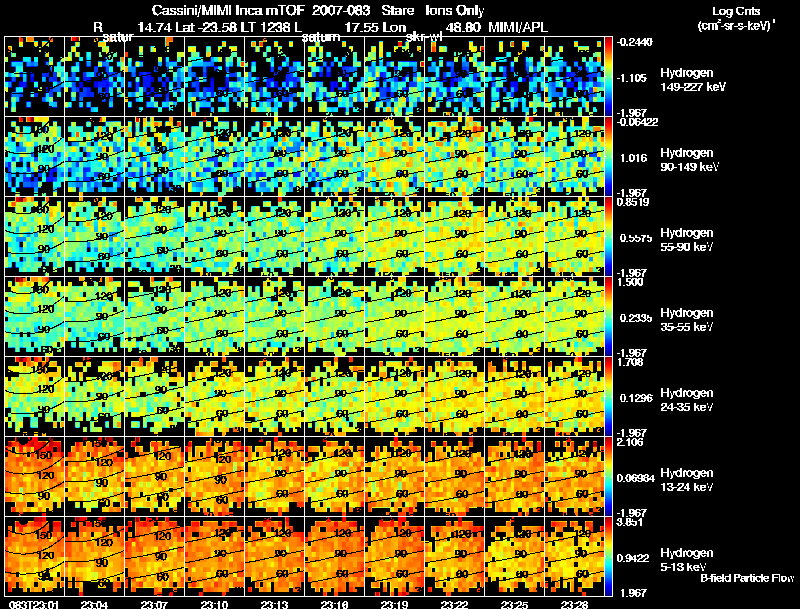800x609 pixels.
Task: Click the 'LT 1238 L' header value
Action: pyautogui.click(x=272, y=27)
